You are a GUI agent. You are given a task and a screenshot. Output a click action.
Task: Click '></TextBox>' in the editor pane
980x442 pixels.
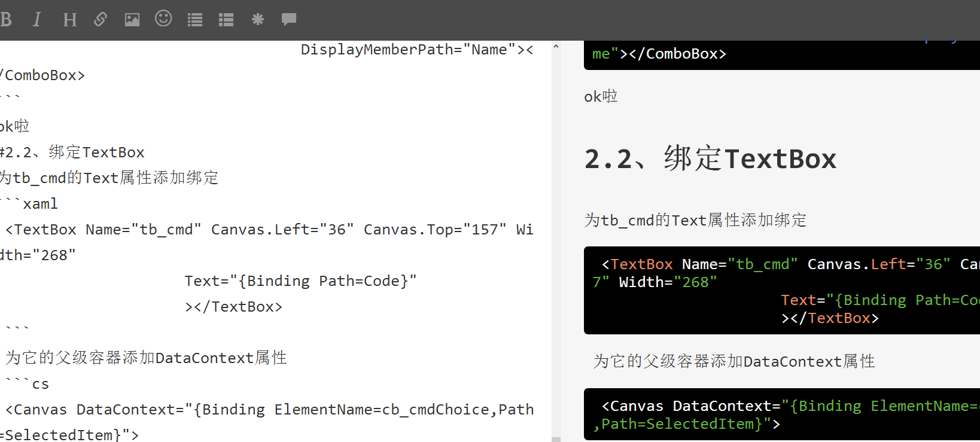233,307
